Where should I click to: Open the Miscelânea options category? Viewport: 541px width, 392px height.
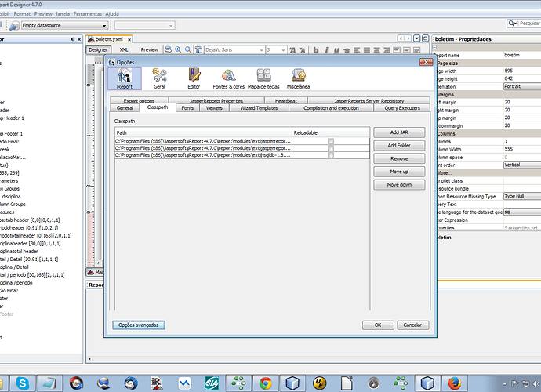point(298,78)
